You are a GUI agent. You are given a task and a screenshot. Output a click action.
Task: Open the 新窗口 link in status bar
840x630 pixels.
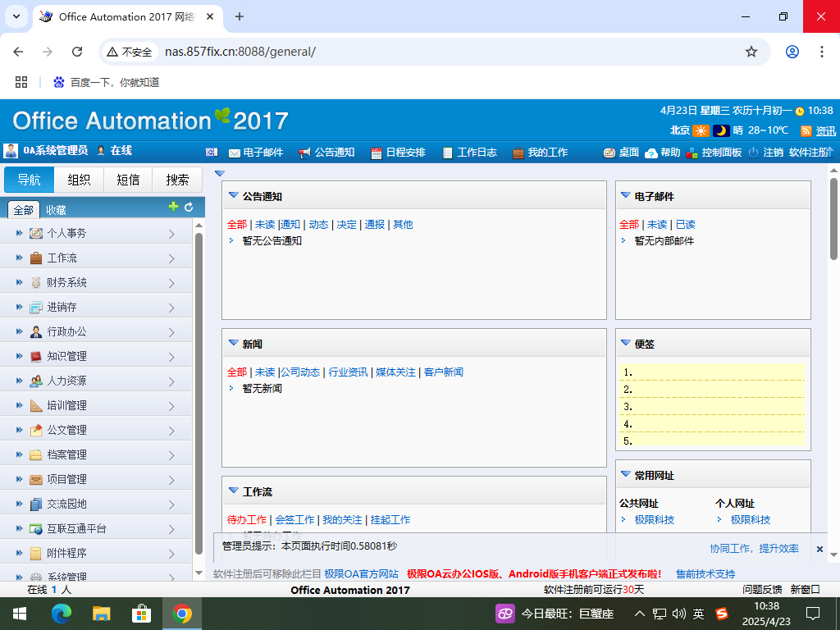[806, 589]
